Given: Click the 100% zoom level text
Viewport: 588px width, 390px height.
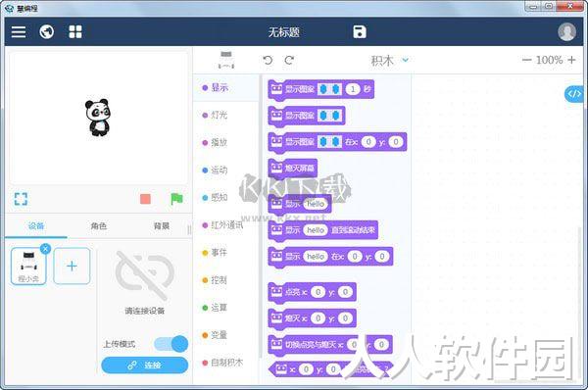Looking at the screenshot, I should point(549,60).
